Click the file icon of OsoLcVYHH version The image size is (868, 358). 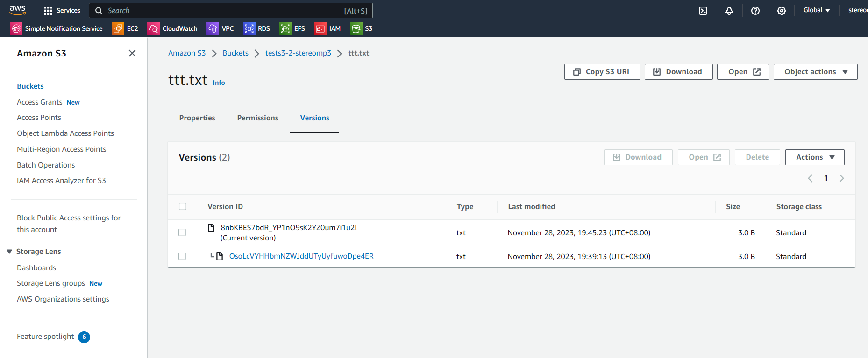220,256
